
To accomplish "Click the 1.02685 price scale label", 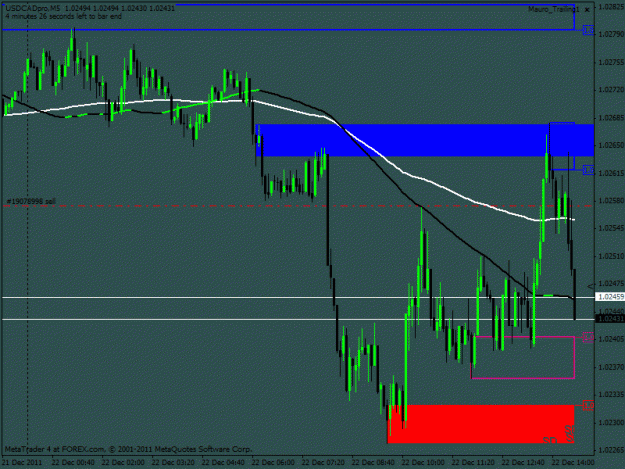I will 611,118.
